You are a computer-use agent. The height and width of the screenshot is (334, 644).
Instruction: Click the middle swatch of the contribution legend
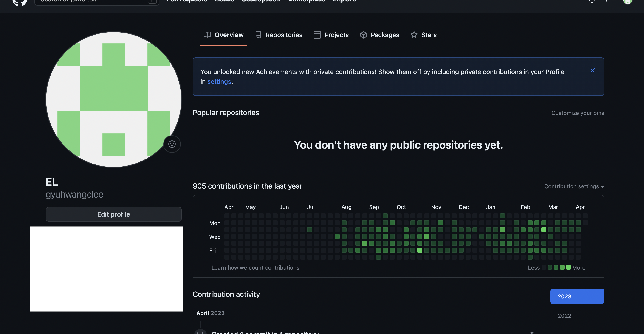[x=556, y=267]
